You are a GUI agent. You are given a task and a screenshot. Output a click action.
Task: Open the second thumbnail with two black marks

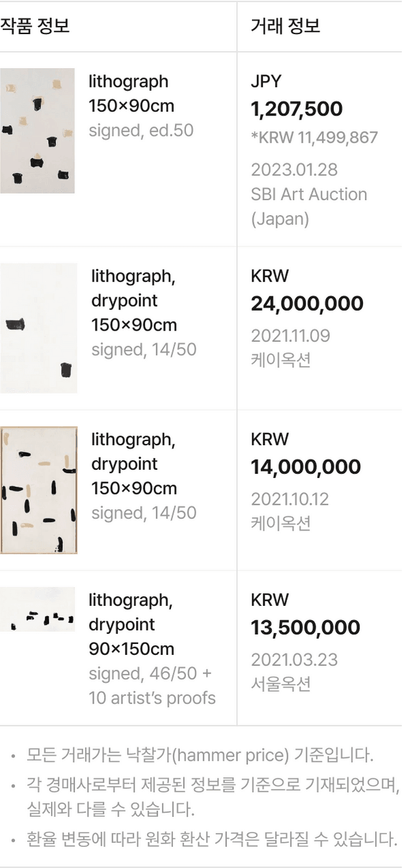point(38,328)
